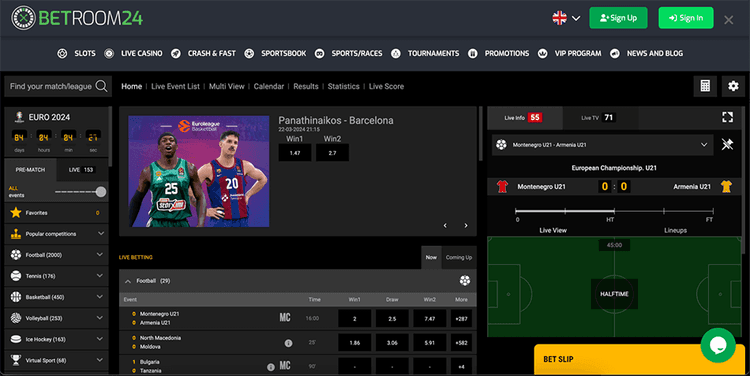Open the Multi View link
Viewport: 750px width, 376px height.
pyautogui.click(x=227, y=87)
